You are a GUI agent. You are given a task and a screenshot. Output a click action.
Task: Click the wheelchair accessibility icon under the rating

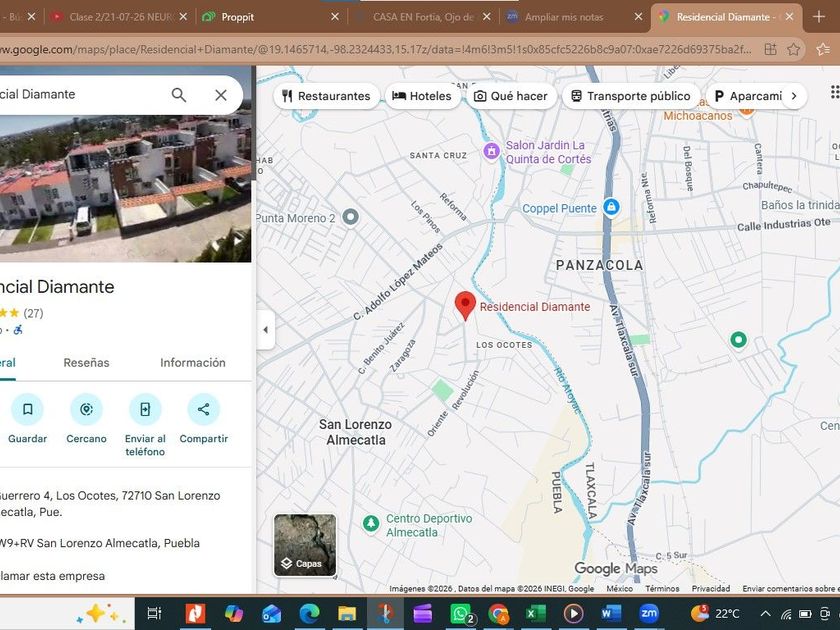[18, 330]
